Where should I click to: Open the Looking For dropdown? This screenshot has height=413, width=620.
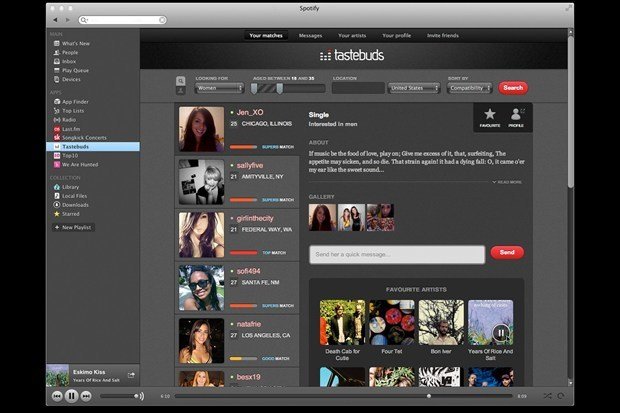click(219, 88)
